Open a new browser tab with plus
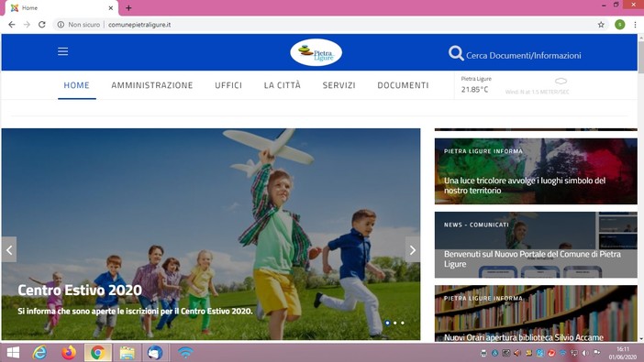 point(128,8)
